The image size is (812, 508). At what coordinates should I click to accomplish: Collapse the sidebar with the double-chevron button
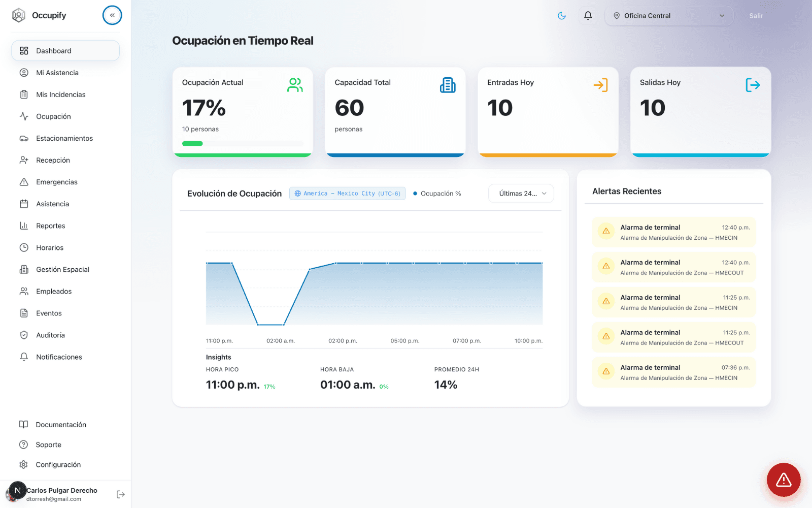pos(112,15)
